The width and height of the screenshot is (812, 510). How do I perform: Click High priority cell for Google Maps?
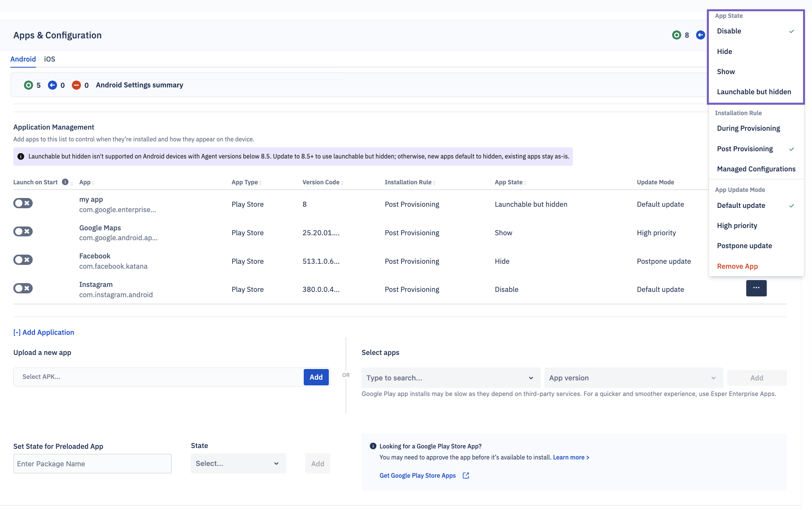click(657, 233)
